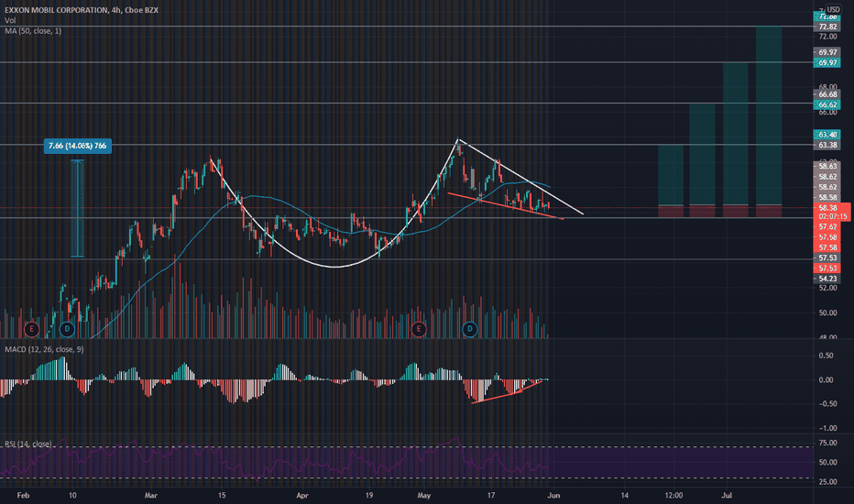Select the Vol indicator legend
854x504 pixels.
point(10,20)
